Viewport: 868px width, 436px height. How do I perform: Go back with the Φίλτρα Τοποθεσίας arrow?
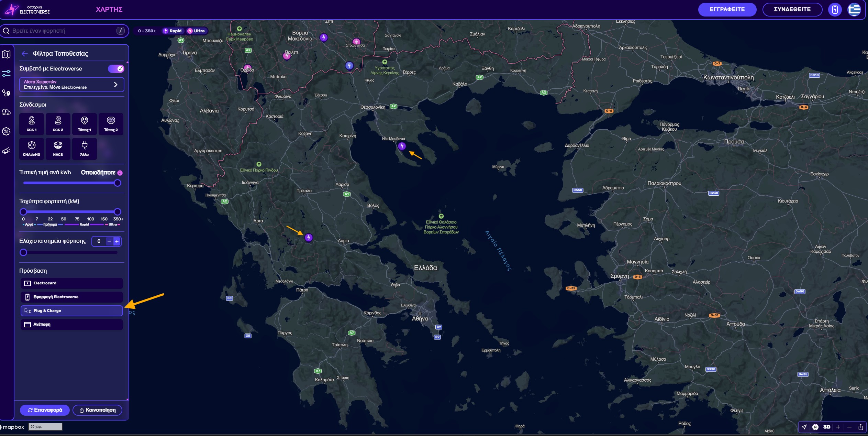(x=24, y=54)
